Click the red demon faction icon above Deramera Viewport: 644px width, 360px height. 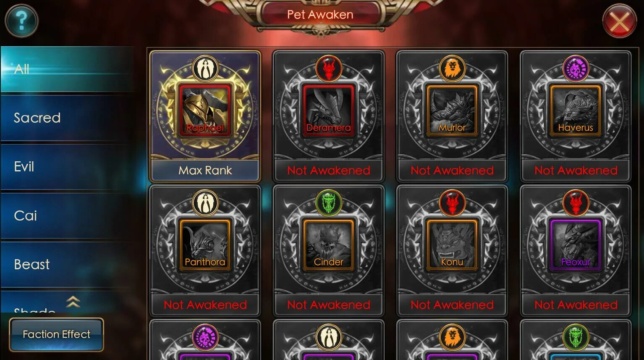[329, 68]
